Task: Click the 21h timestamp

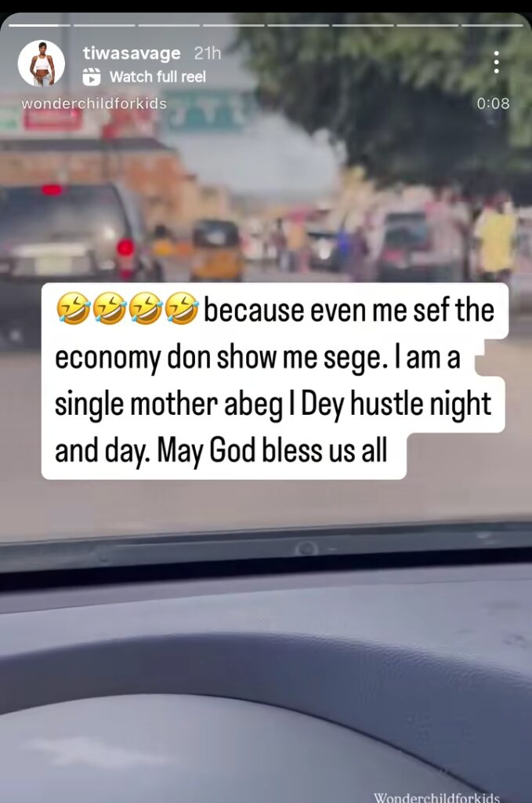Action: (208, 53)
